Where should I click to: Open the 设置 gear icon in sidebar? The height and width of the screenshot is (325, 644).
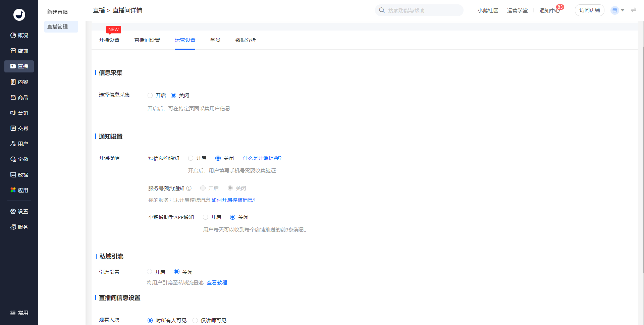(x=13, y=211)
